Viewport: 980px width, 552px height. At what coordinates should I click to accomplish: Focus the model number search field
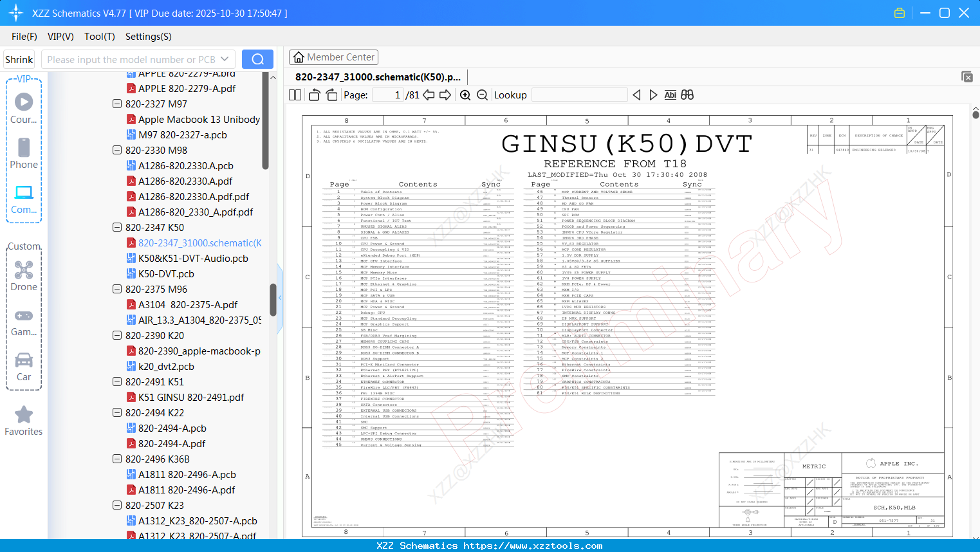(132, 59)
